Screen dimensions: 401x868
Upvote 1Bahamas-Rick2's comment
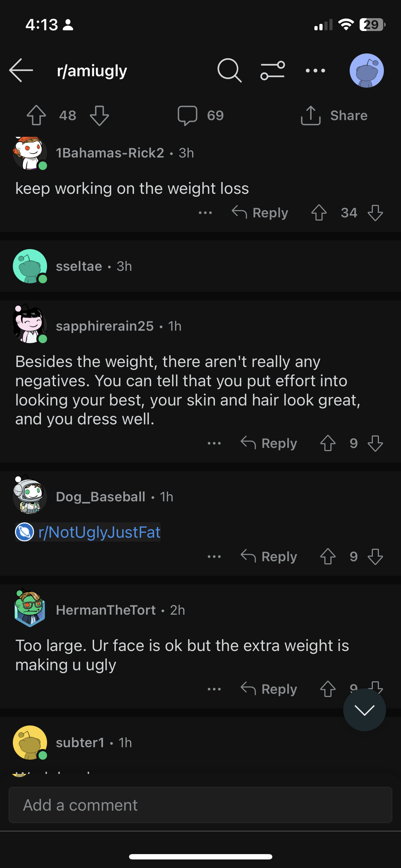coord(319,213)
